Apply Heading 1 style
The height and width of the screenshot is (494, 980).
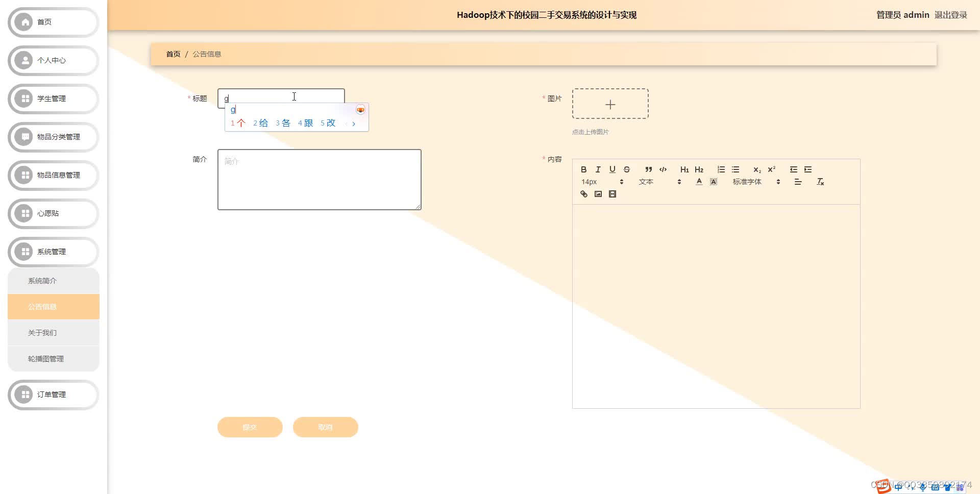[x=684, y=169]
